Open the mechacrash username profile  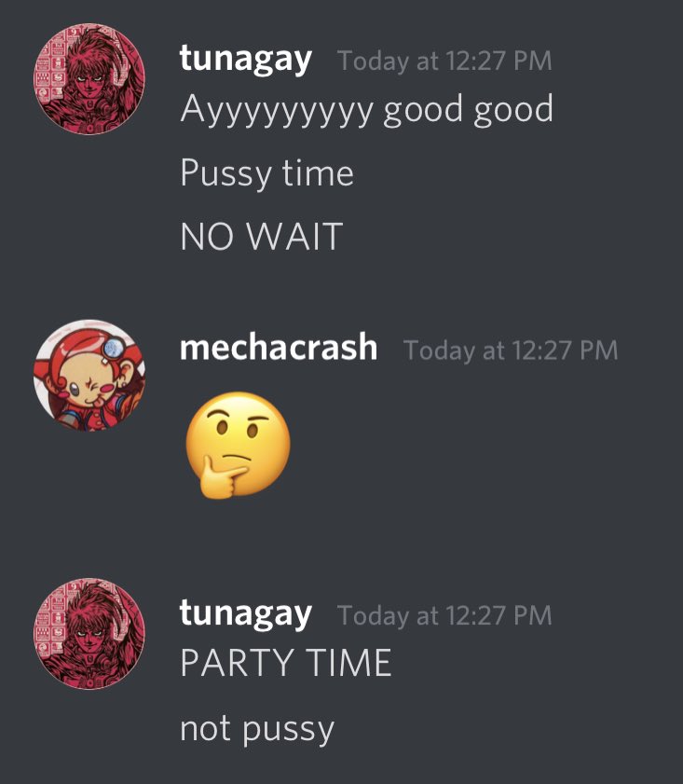point(279,348)
